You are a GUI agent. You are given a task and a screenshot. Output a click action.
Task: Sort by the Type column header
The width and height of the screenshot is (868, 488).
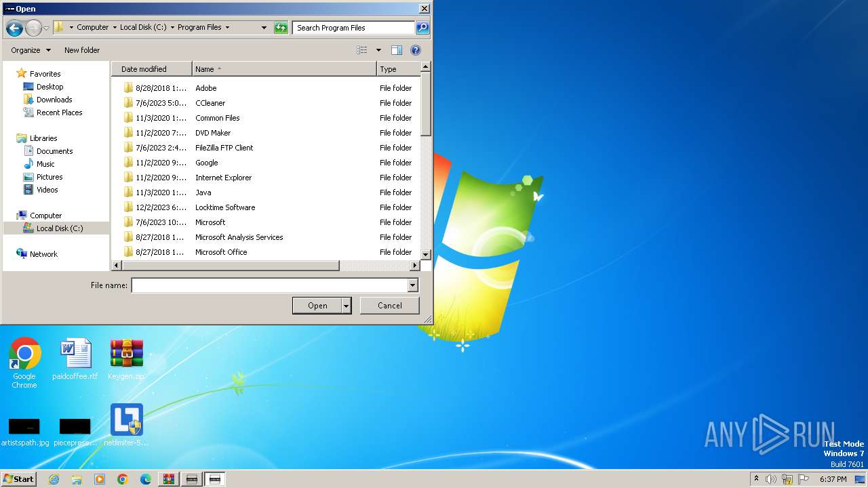(x=399, y=69)
